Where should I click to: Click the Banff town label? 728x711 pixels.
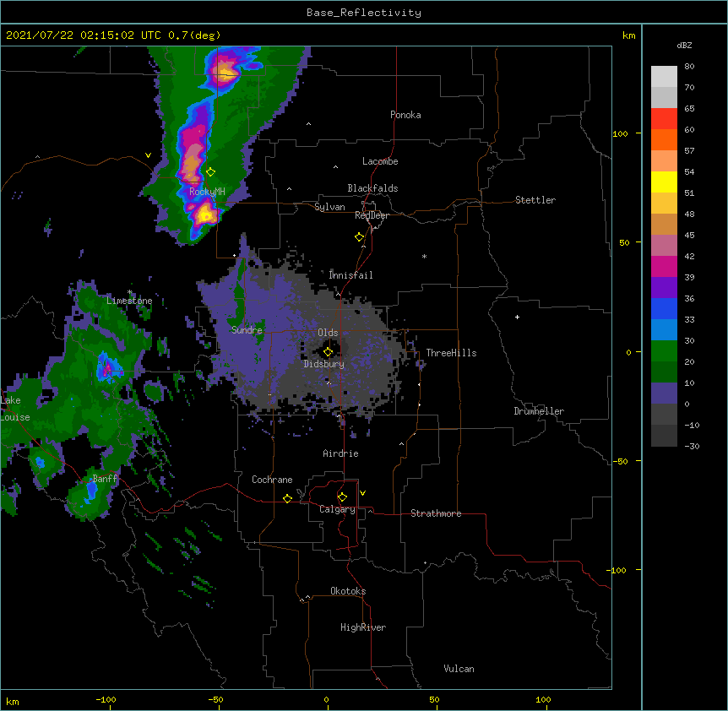point(105,479)
